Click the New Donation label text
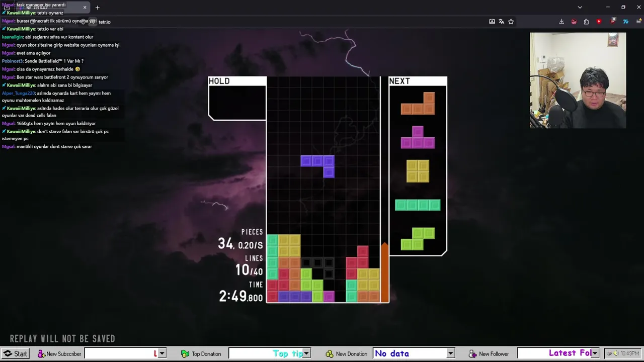The width and height of the screenshot is (644, 362). (352, 354)
